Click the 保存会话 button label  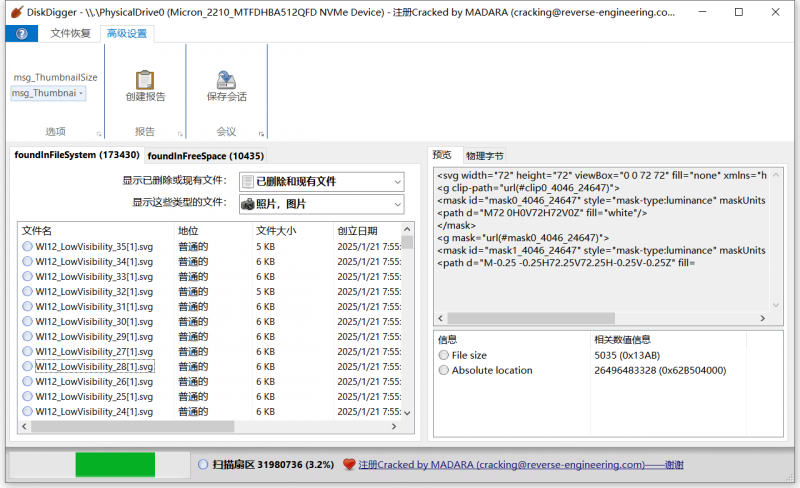click(x=227, y=96)
